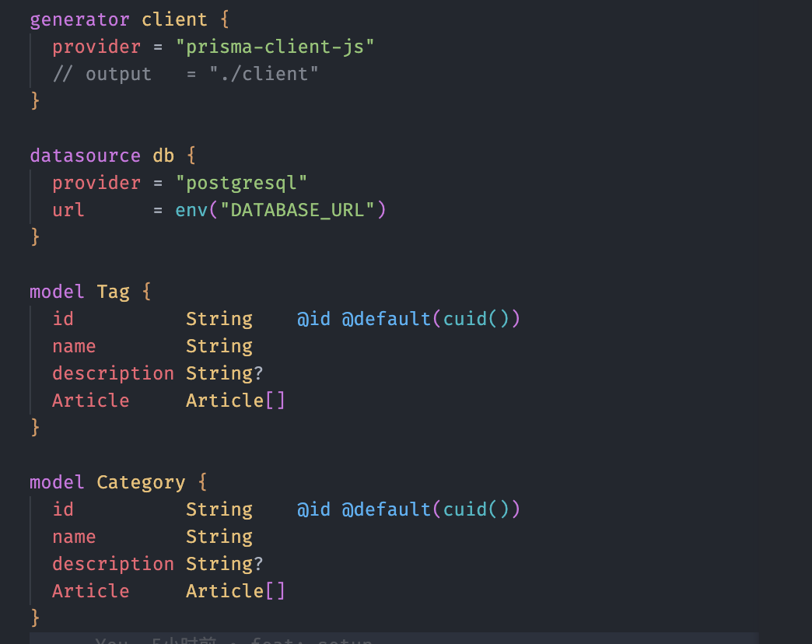This screenshot has height=644, width=812.
Task: Click the "generator" keyword
Action: coord(79,19)
